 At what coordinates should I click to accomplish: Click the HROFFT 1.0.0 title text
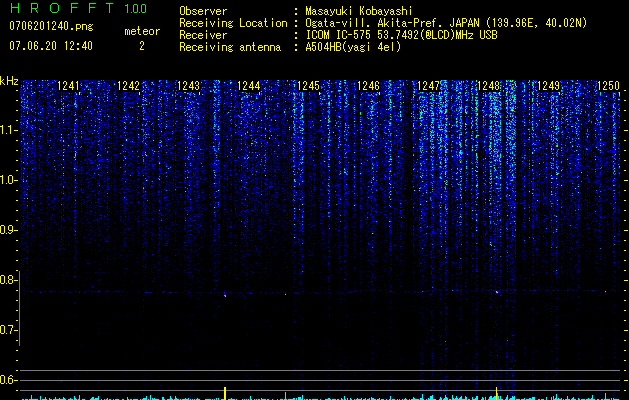tap(78, 8)
